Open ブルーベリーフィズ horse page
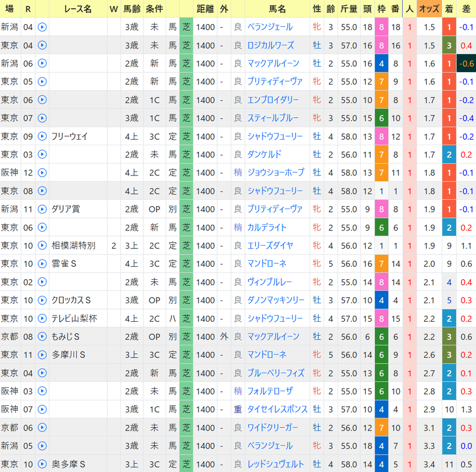The height and width of the screenshot is (472, 476). pos(276,373)
